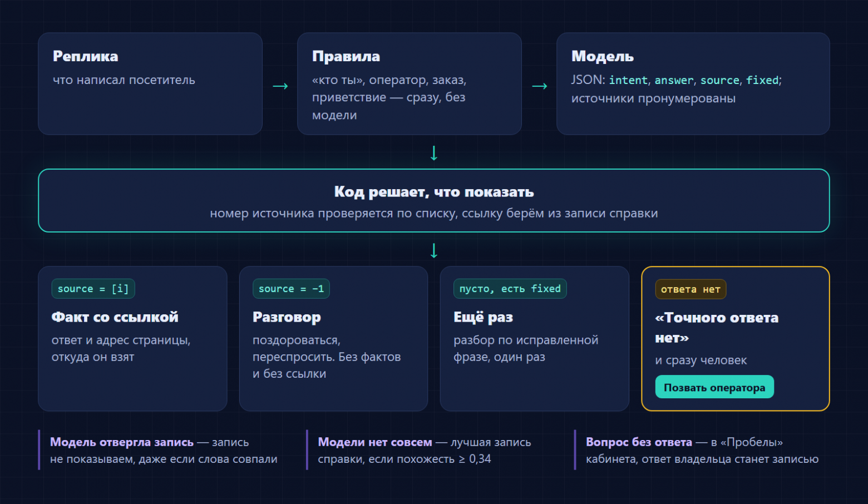Click the text «и сразу человек»

(x=701, y=360)
